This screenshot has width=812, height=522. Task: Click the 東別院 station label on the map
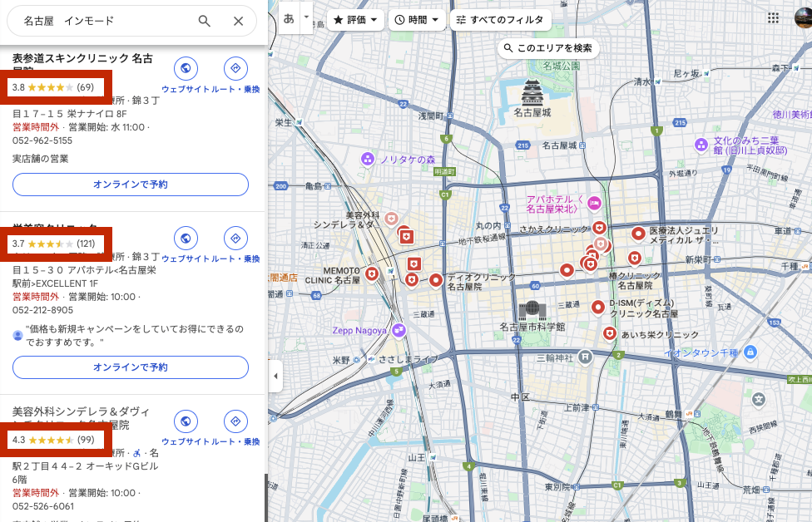pos(557,487)
